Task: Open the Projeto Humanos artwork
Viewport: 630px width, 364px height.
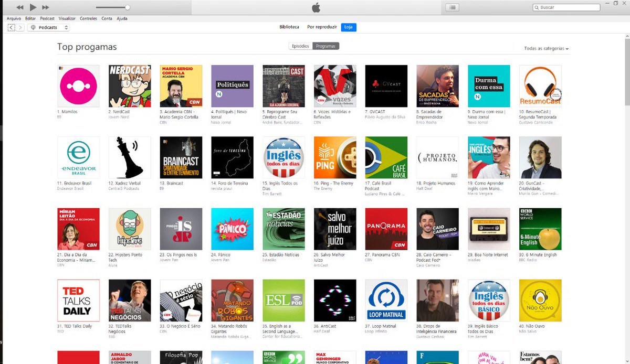Action: (437, 158)
